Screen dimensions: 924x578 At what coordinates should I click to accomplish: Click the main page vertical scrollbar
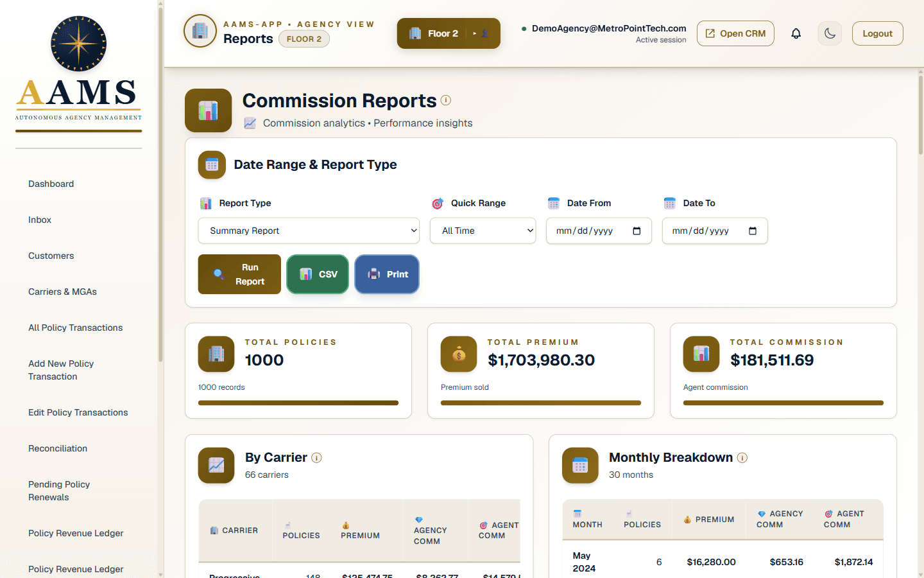(x=921, y=116)
